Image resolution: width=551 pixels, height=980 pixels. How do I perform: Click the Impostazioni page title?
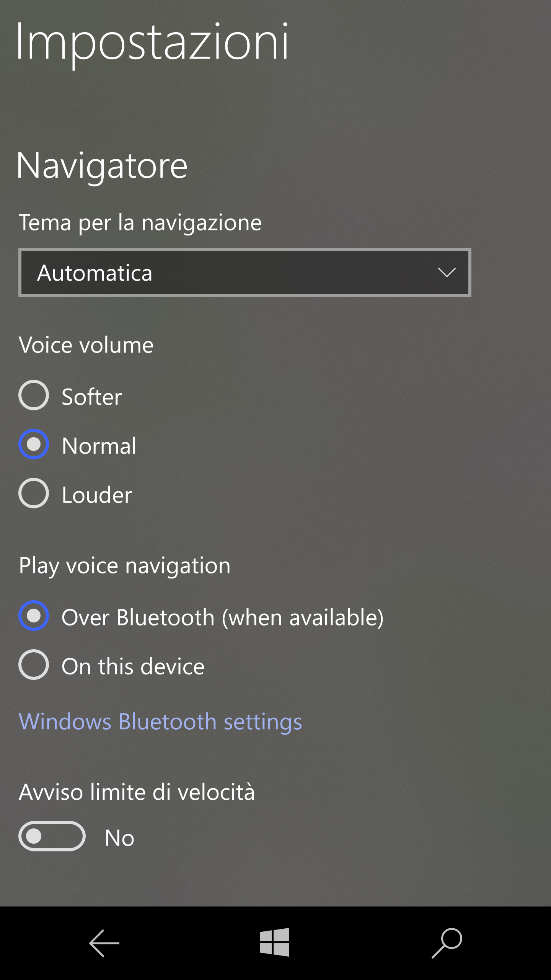point(153,42)
